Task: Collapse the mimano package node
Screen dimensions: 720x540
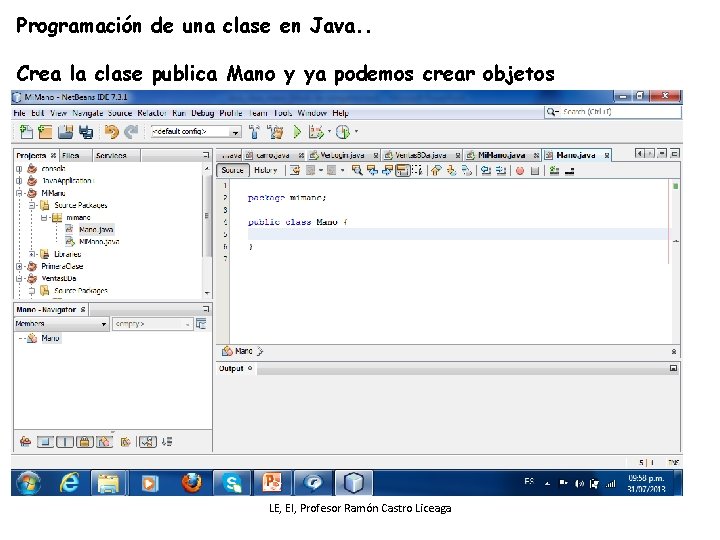Action: click(x=44, y=218)
